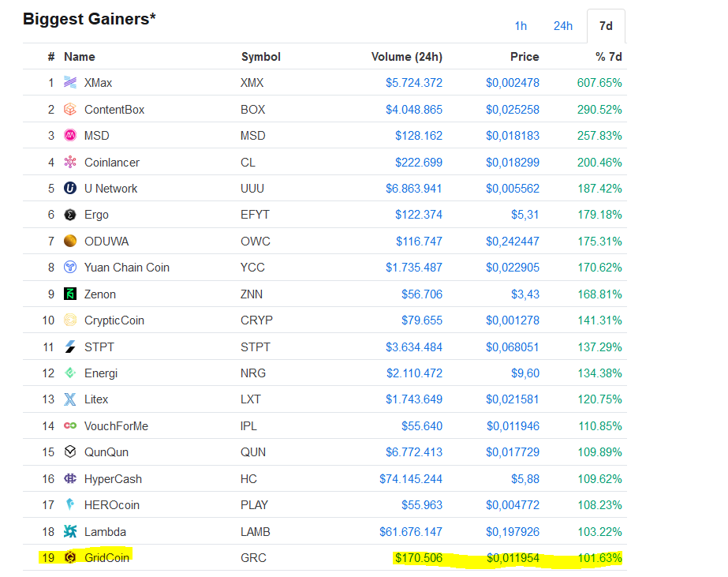Viewport: 728px width, 577px height.
Task: Open the ODUWA name link
Action: pyautogui.click(x=106, y=242)
